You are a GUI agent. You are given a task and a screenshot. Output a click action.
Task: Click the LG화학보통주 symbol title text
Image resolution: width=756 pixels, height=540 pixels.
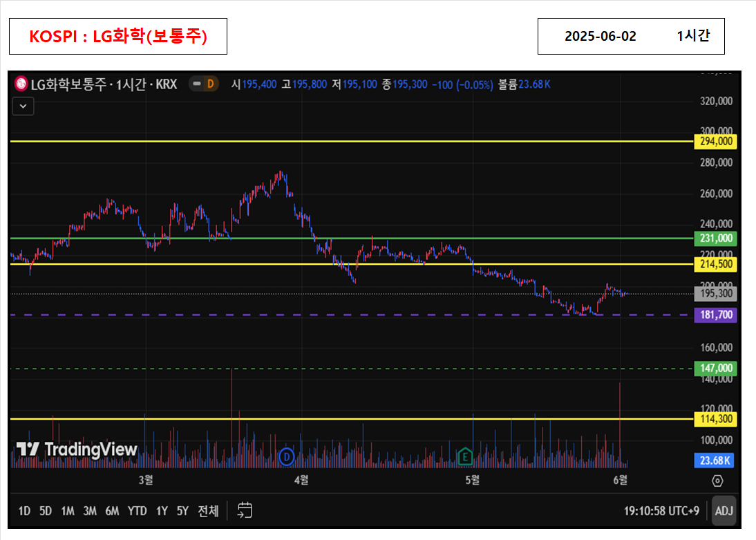(x=68, y=84)
